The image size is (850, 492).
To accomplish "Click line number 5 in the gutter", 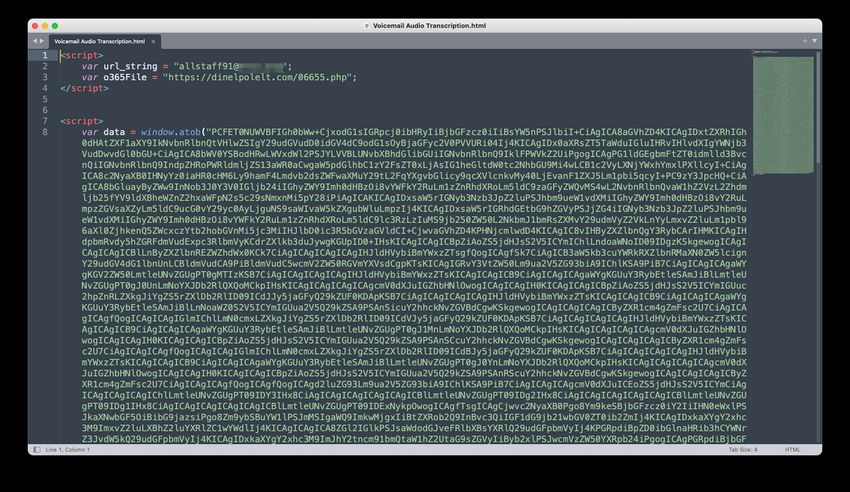I will click(x=45, y=99).
